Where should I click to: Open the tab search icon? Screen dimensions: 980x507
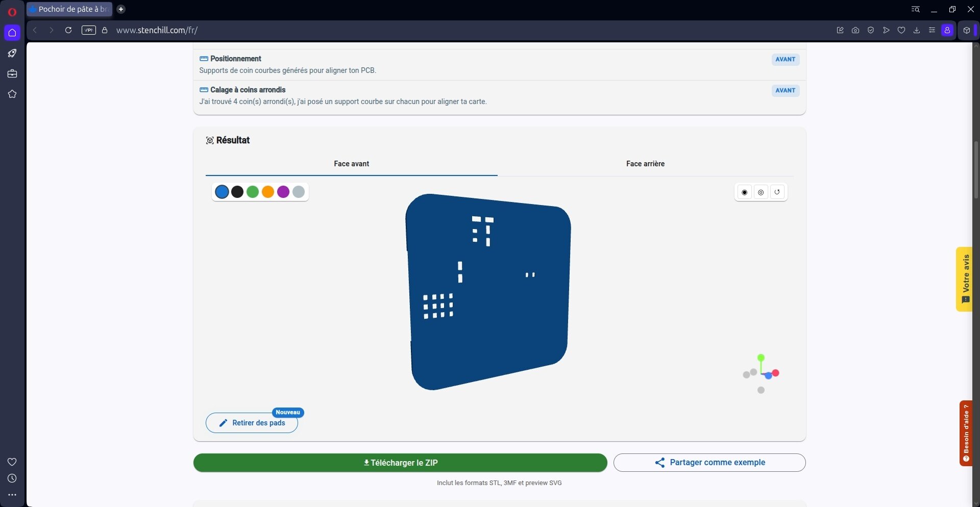[916, 9]
